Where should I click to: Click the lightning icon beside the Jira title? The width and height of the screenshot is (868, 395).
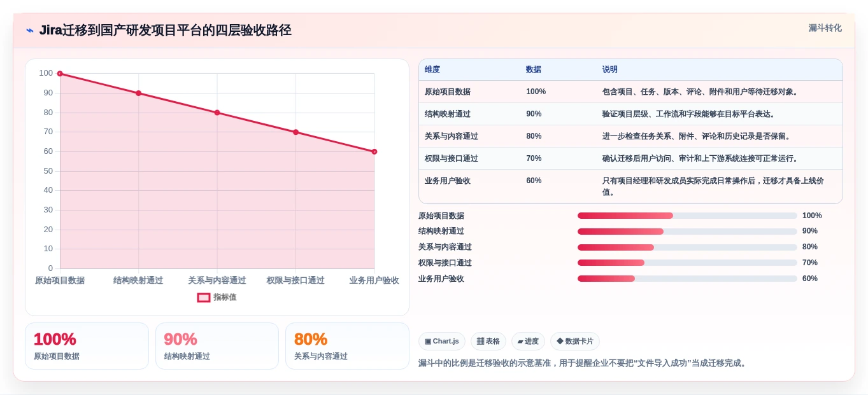click(30, 31)
